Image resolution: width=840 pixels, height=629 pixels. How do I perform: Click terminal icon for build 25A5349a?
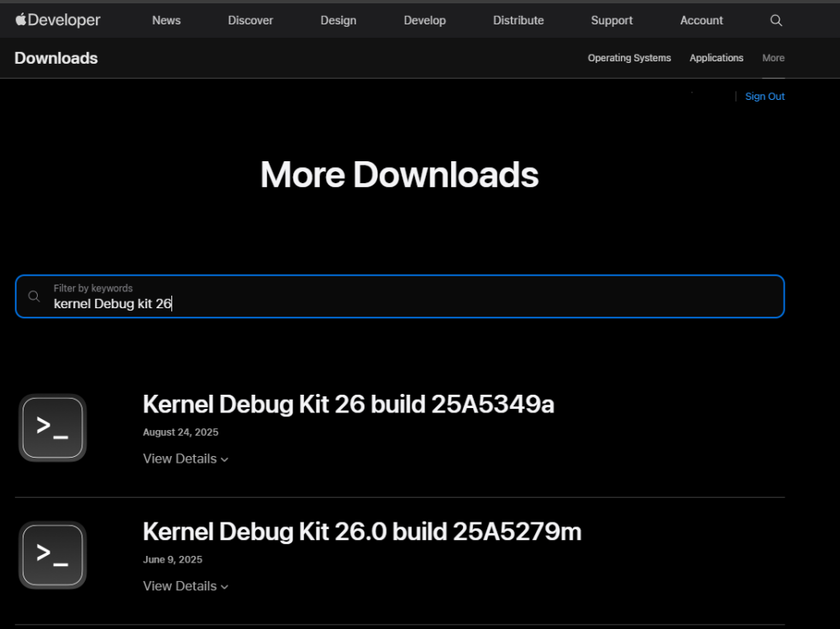tap(52, 427)
